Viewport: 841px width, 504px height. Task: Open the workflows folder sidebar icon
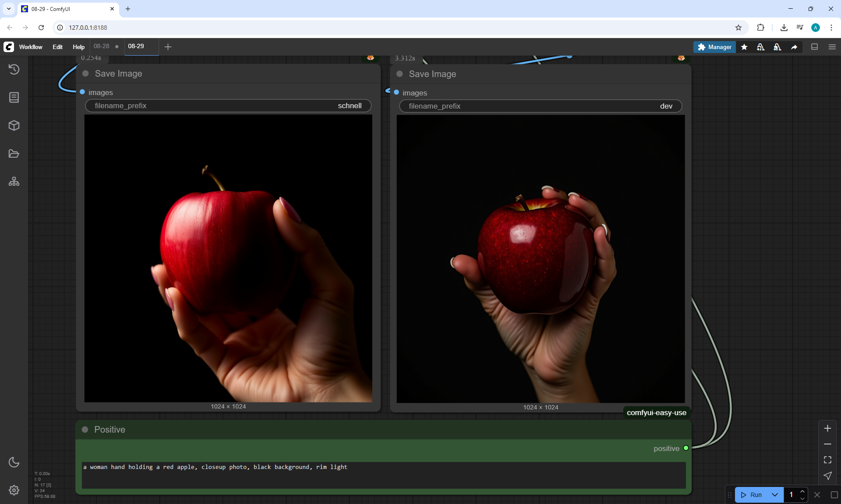(14, 154)
